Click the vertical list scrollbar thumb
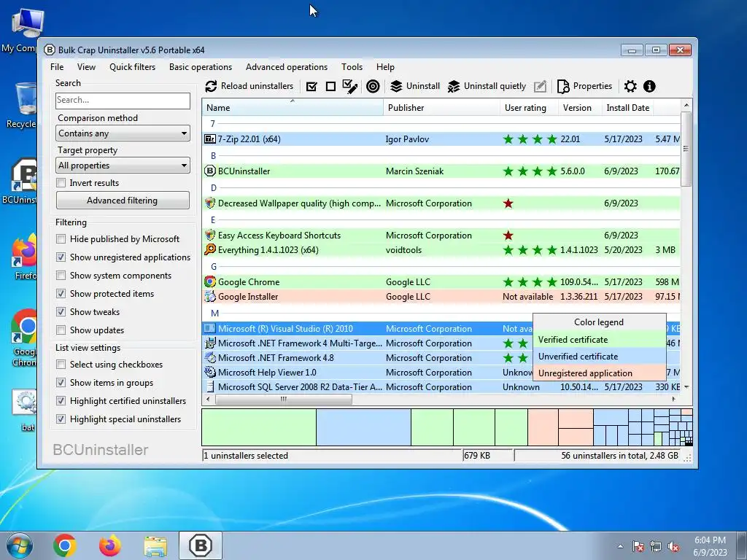The image size is (747, 560). coord(686,149)
